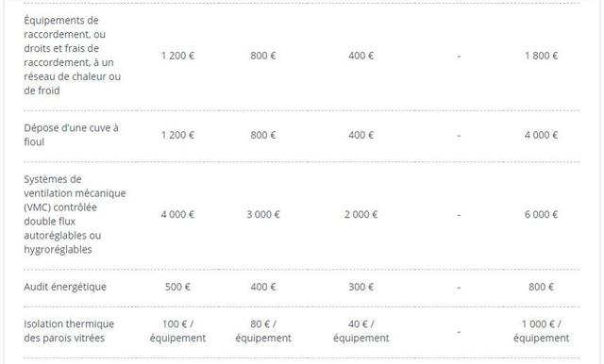Select '80 € / équipement' cell
The width and height of the screenshot is (604, 364).
[263, 331]
